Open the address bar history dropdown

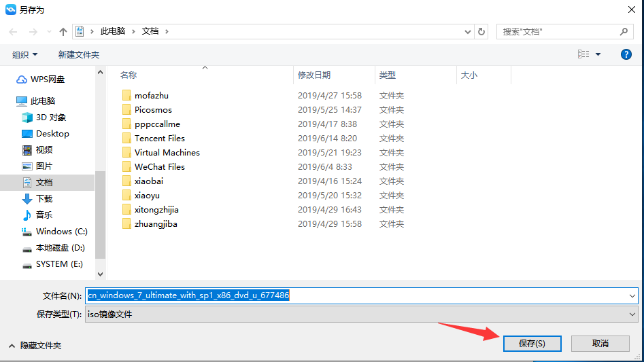click(468, 32)
